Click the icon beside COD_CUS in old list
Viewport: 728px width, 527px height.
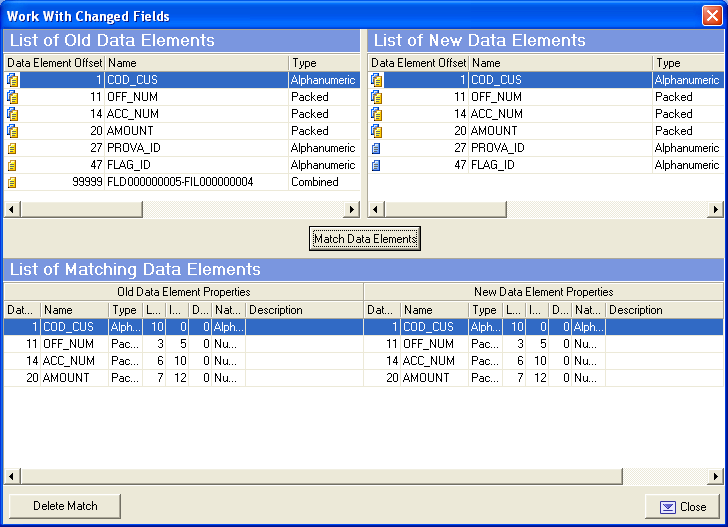pos(12,80)
